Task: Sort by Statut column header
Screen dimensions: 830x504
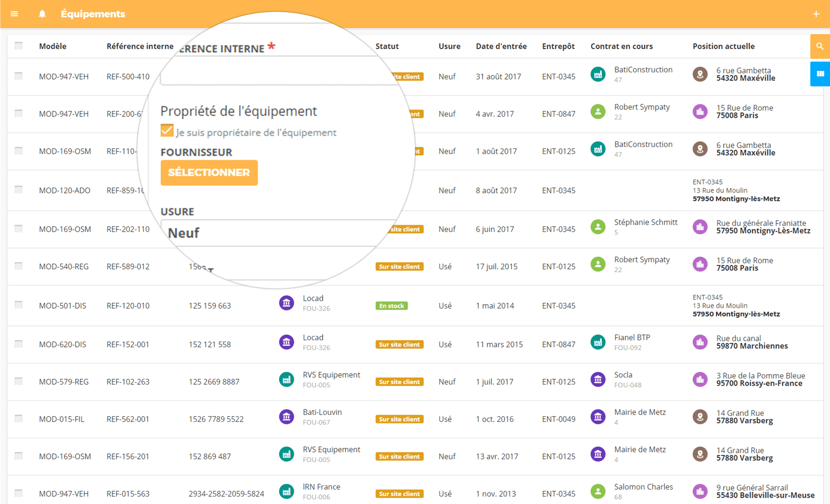Action: [x=387, y=46]
